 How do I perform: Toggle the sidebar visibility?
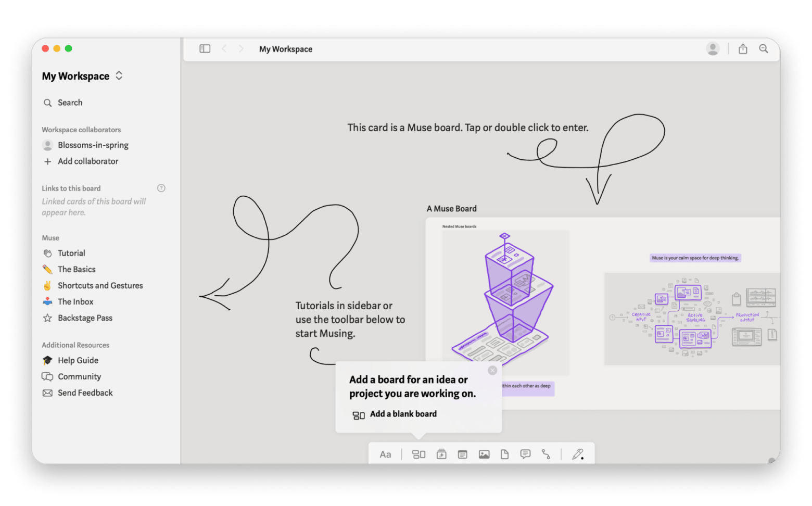tap(205, 48)
